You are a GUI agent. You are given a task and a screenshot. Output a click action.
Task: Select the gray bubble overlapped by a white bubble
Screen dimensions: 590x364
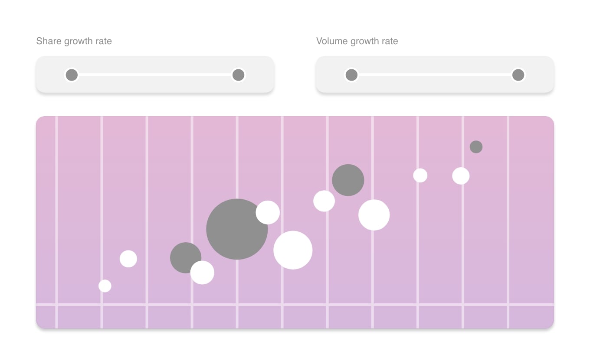(186, 258)
